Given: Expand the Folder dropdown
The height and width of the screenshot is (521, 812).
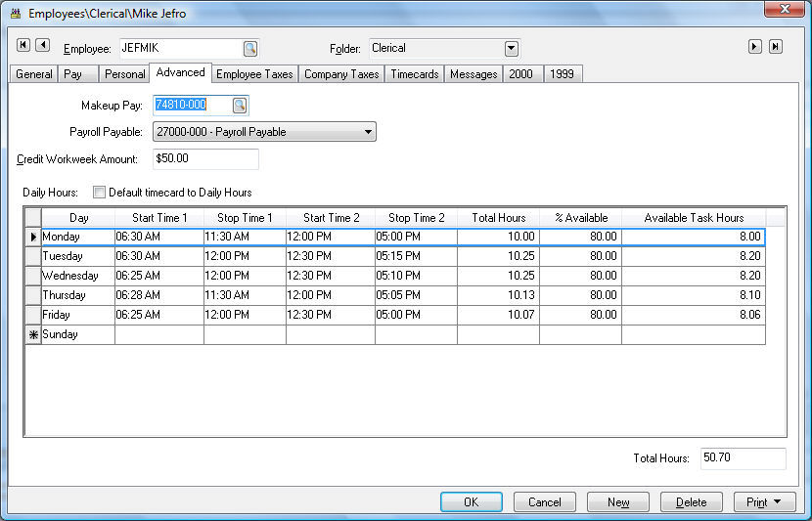Looking at the screenshot, I should (x=511, y=48).
